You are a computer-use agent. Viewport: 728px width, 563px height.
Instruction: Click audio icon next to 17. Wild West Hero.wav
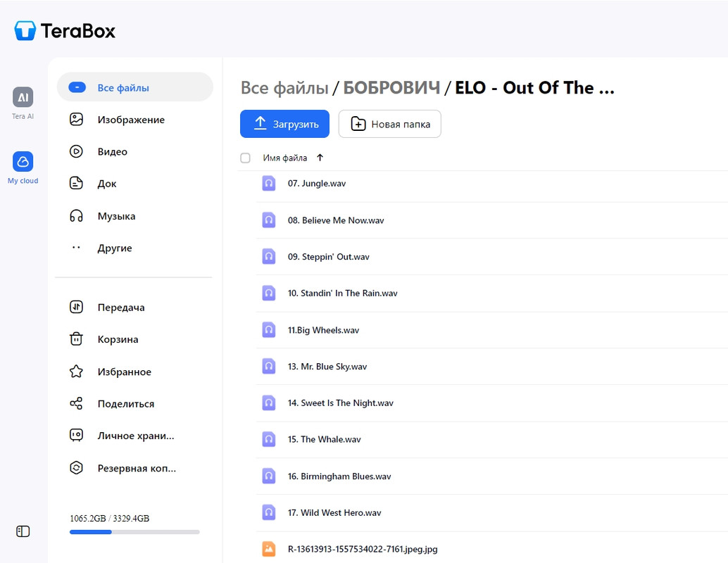[269, 512]
